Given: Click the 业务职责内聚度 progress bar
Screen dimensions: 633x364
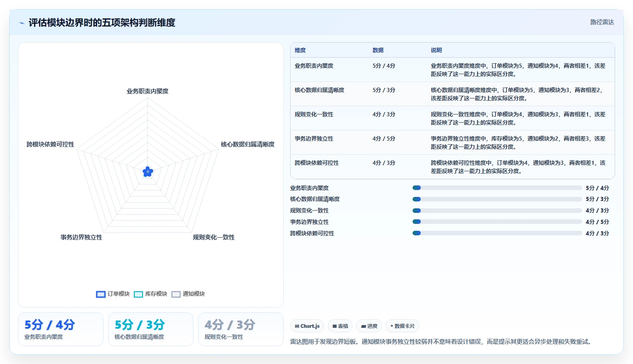Looking at the screenshot, I should point(497,188).
